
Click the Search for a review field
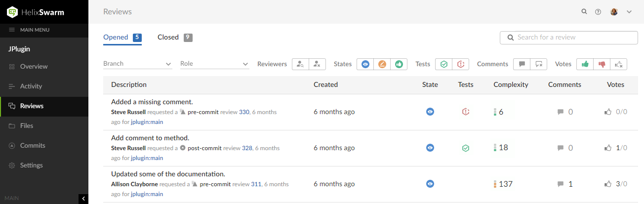click(x=573, y=38)
